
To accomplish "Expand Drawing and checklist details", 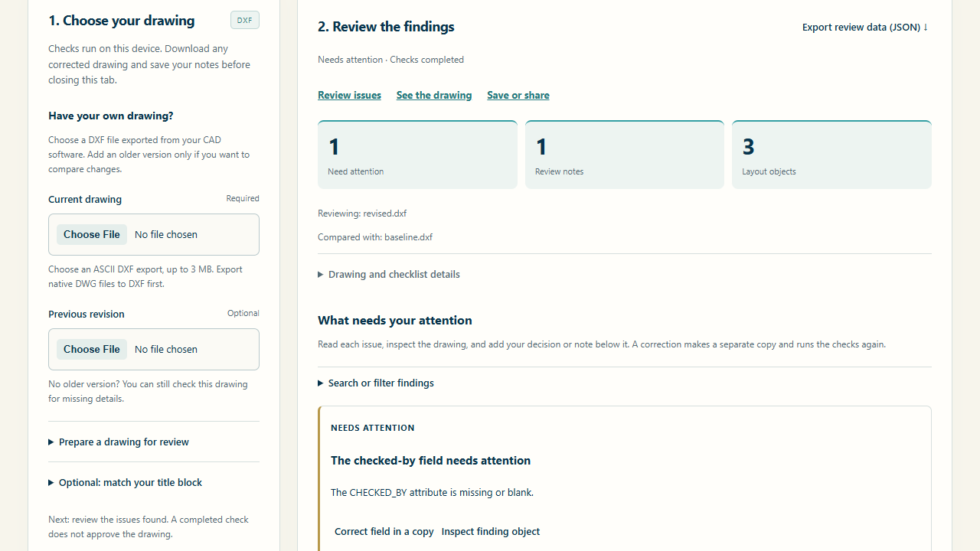I will pyautogui.click(x=389, y=274).
